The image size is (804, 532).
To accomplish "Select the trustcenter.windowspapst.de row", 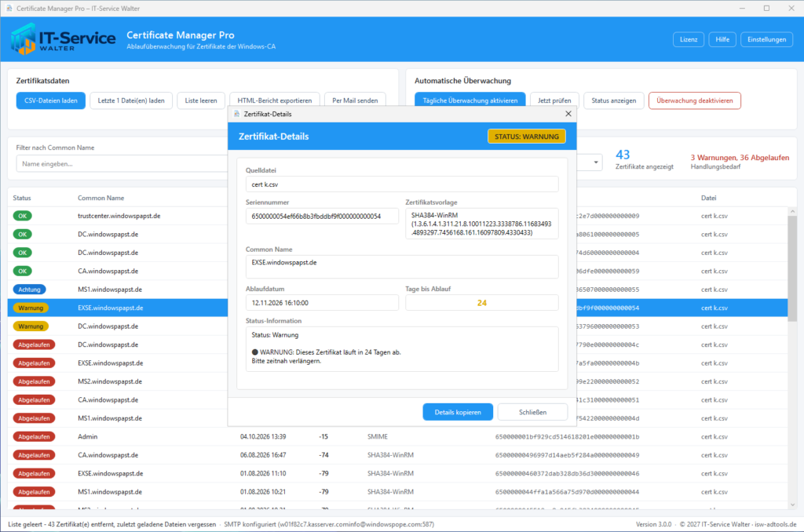I will pyautogui.click(x=397, y=216).
